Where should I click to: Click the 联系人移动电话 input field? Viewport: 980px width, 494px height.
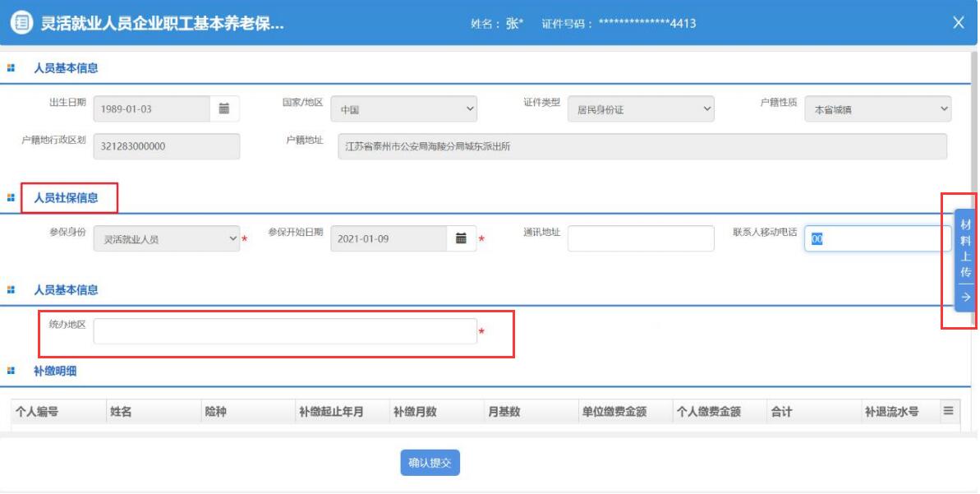tap(879, 239)
